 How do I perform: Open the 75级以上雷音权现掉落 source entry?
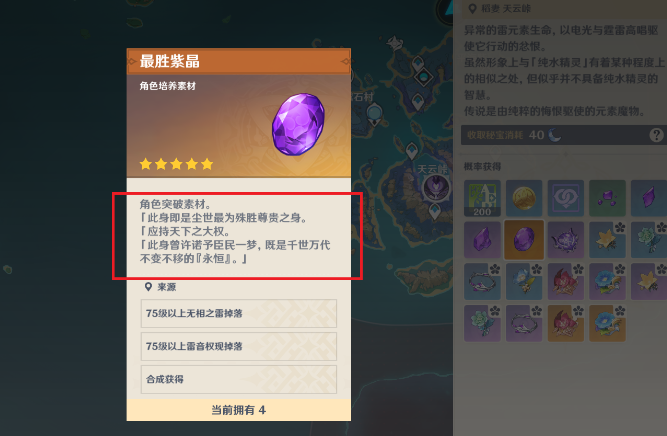[239, 346]
